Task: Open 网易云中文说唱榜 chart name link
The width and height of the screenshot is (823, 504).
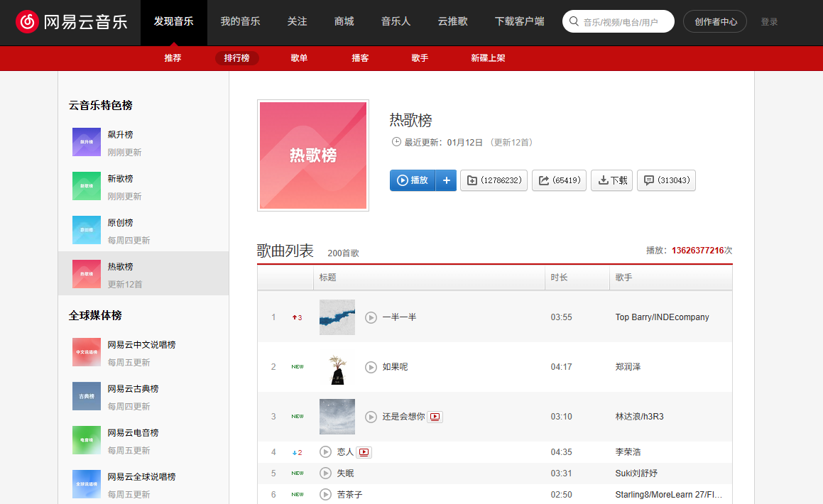Action: (x=142, y=345)
